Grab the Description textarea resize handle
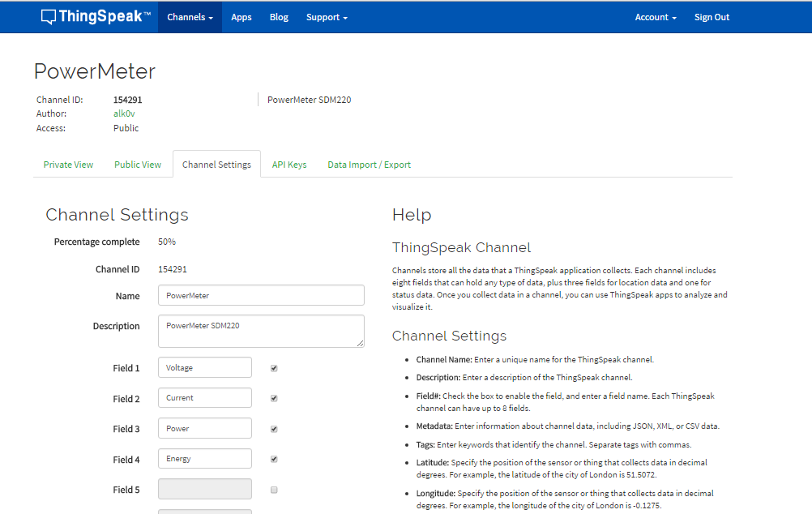 (x=361, y=344)
